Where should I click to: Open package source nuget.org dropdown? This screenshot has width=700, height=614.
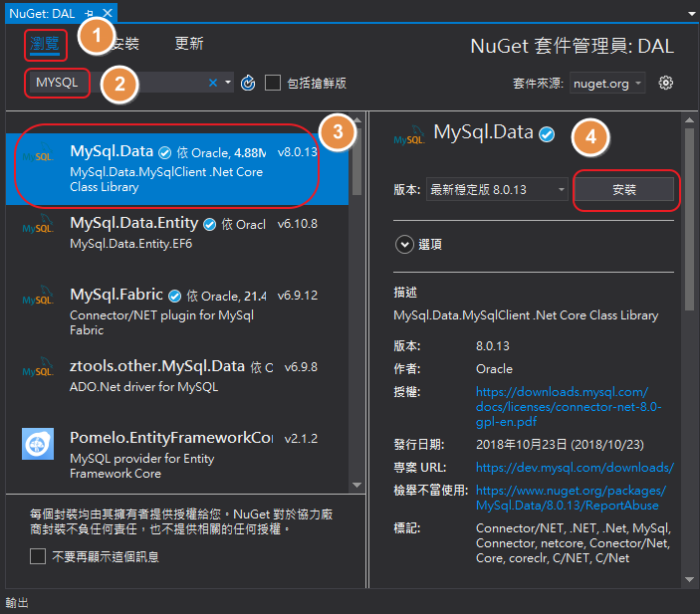click(607, 84)
